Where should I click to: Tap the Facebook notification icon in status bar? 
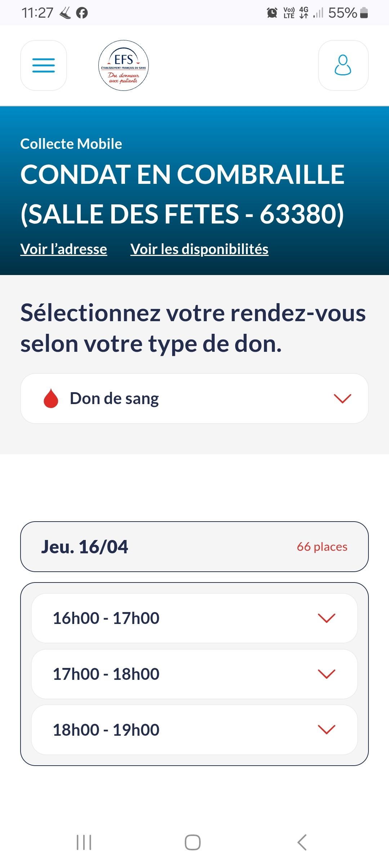pos(82,13)
